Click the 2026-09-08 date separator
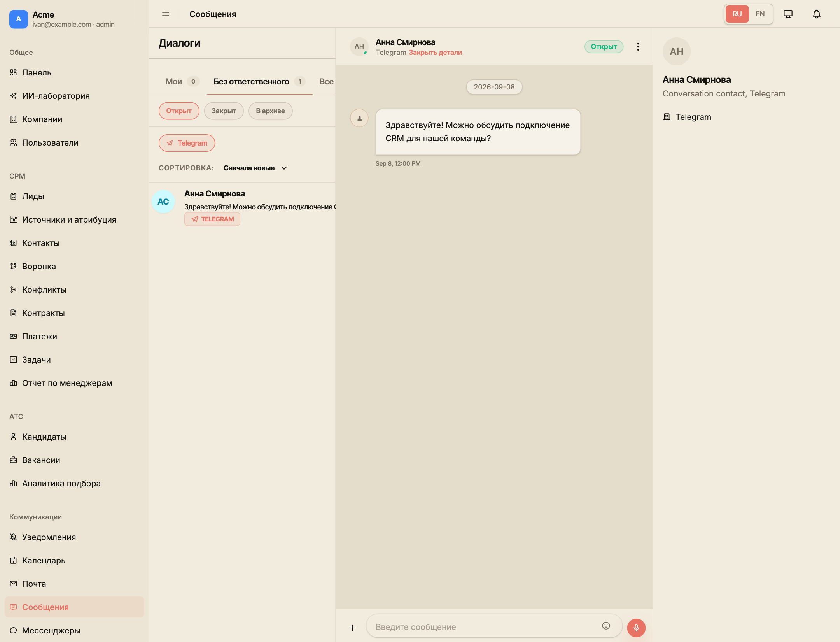This screenshot has height=642, width=840. (x=494, y=87)
